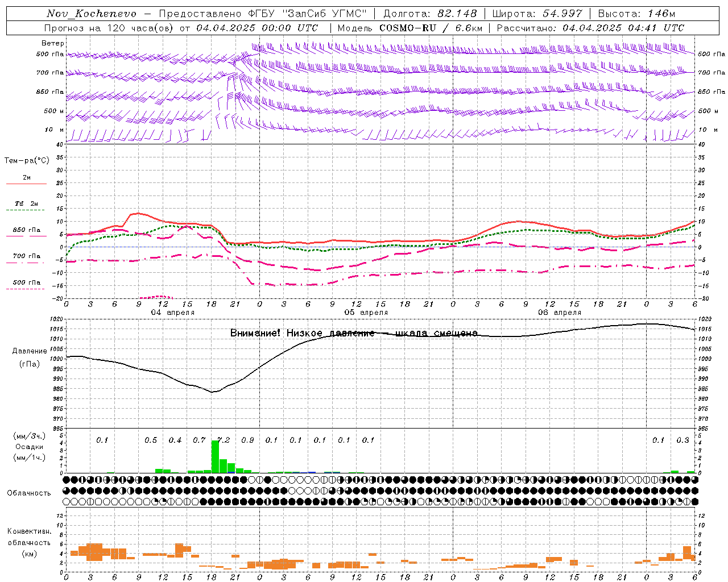Select the 850 гПа temperature legend entry
Screen dimensions: 728x582
[26, 230]
